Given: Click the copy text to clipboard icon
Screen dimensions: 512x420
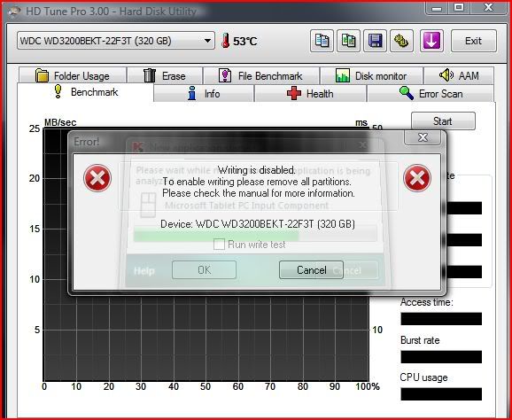Looking at the screenshot, I should click(322, 41).
